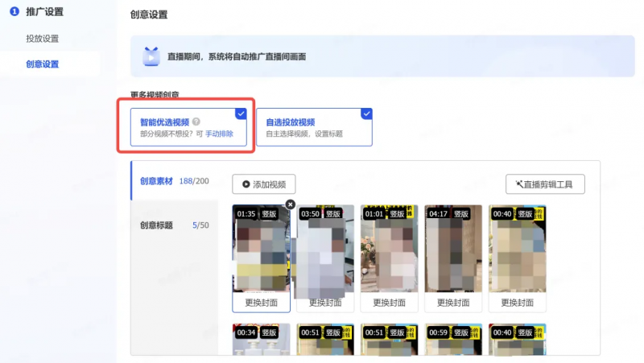This screenshot has height=363, width=644.
Task: Open the 直播剪辑工具 button
Action: [545, 184]
